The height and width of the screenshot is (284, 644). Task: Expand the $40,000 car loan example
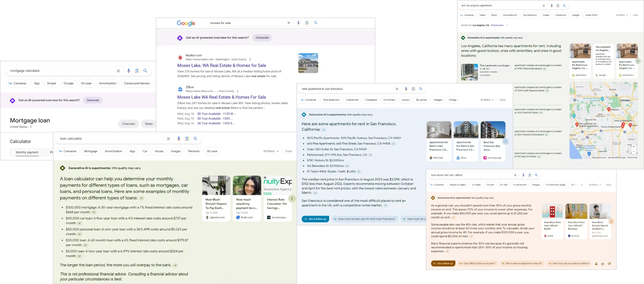[x=79, y=223]
